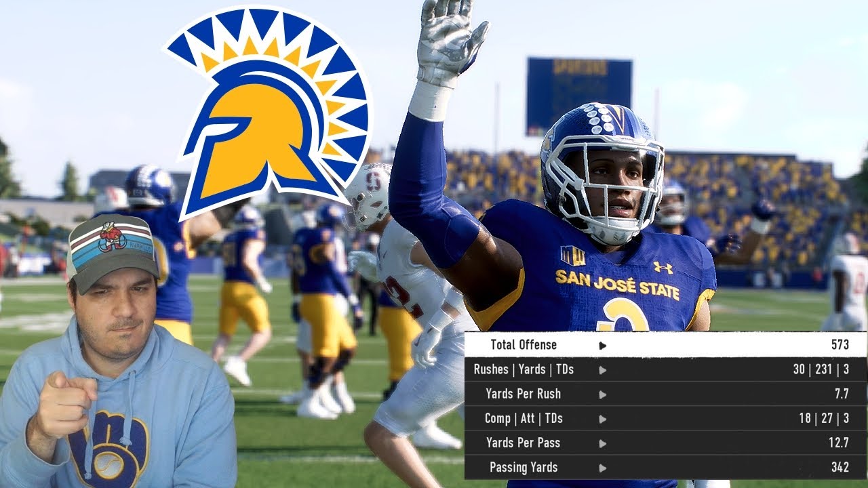Click the stadium scoreboard in the background
The width and height of the screenshot is (868, 488).
point(579,96)
